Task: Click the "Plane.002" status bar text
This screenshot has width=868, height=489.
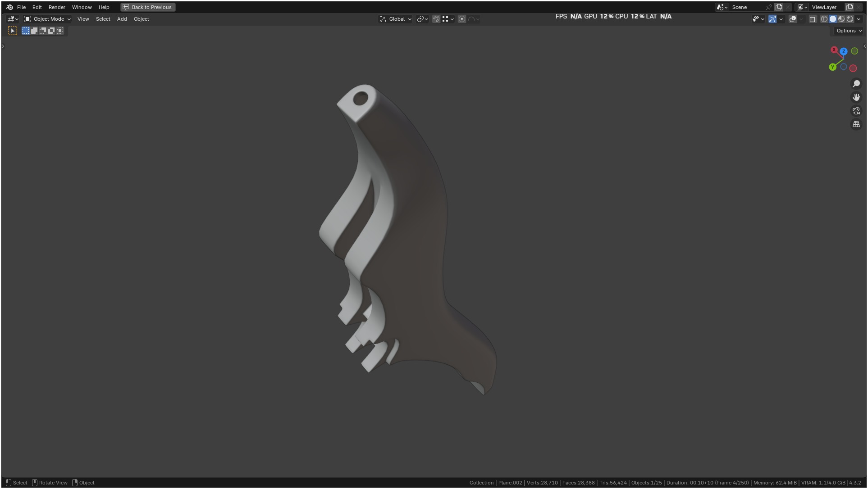Action: 510,483
